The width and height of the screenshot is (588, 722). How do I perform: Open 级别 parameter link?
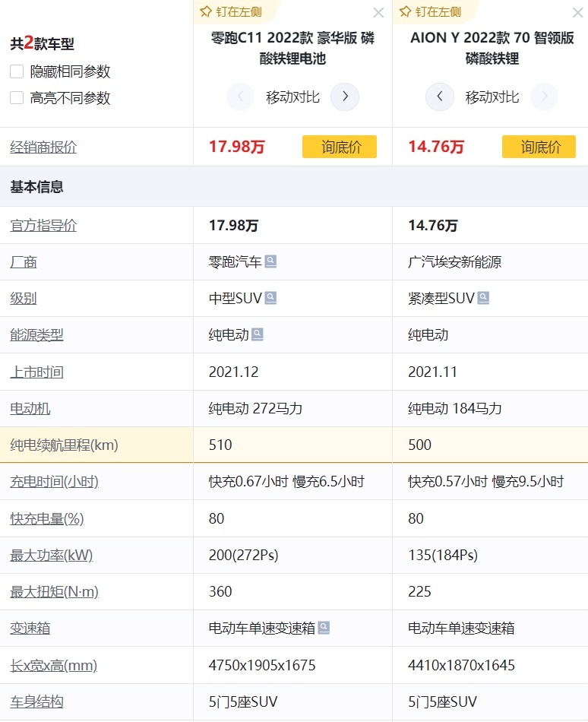click(24, 299)
